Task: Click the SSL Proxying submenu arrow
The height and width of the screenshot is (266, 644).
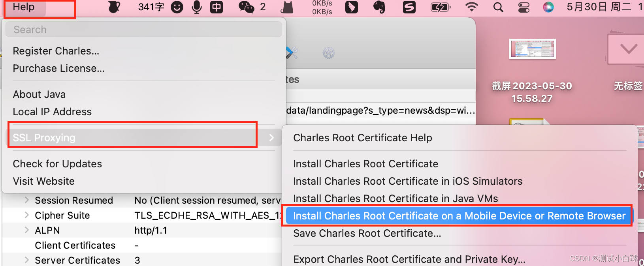Action: 271,138
